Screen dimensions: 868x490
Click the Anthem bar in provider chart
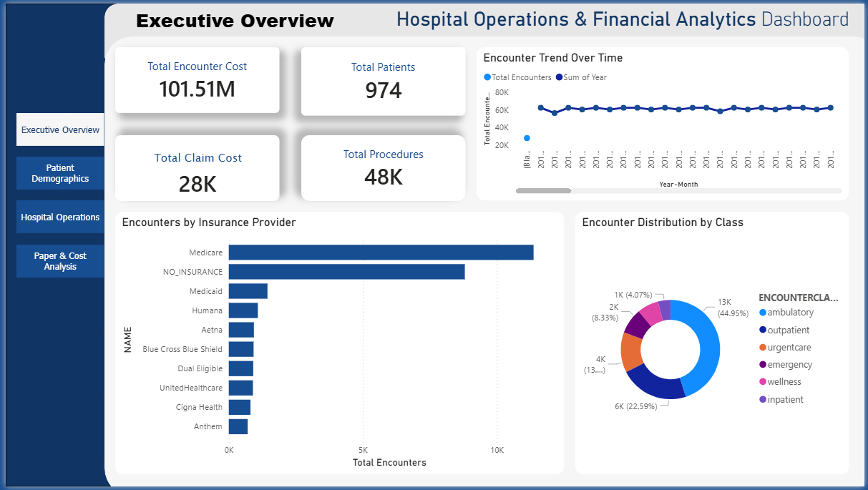pyautogui.click(x=238, y=426)
